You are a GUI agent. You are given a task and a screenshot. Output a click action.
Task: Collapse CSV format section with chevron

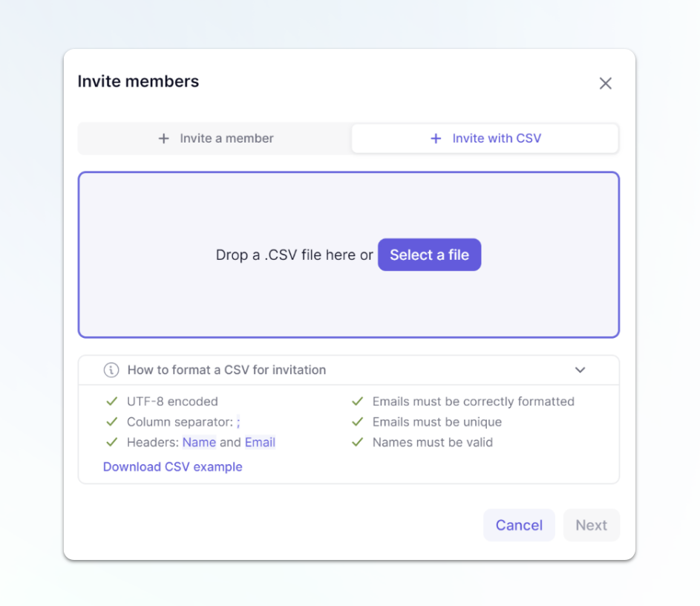click(580, 370)
